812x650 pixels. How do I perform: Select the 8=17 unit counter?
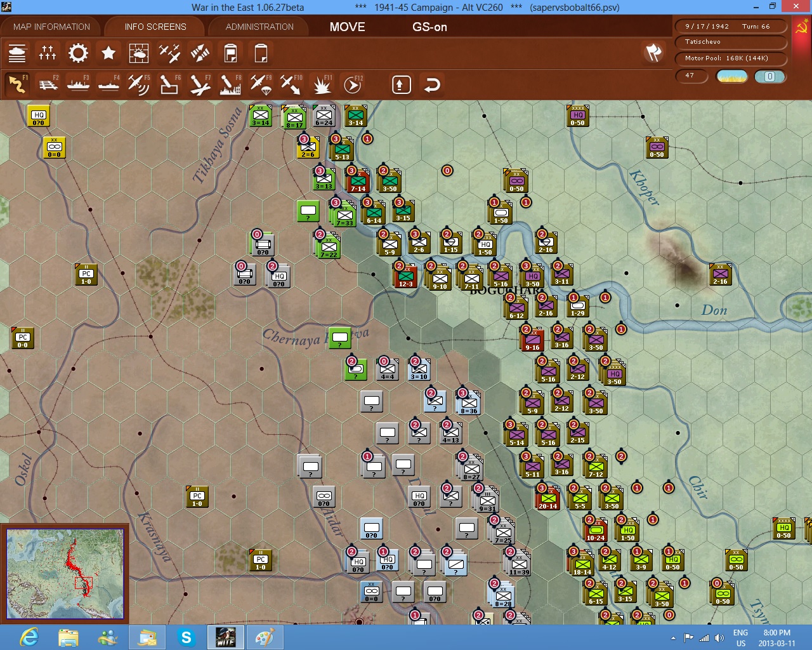(x=294, y=117)
